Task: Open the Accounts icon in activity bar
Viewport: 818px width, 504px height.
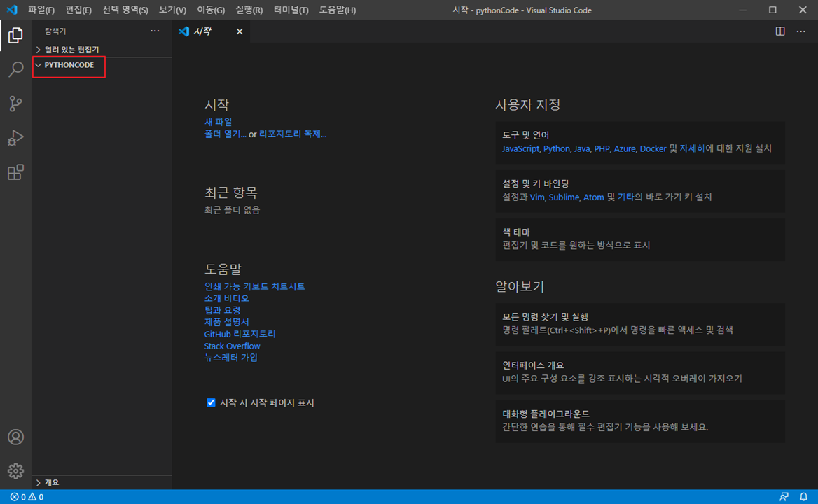Action: point(15,437)
